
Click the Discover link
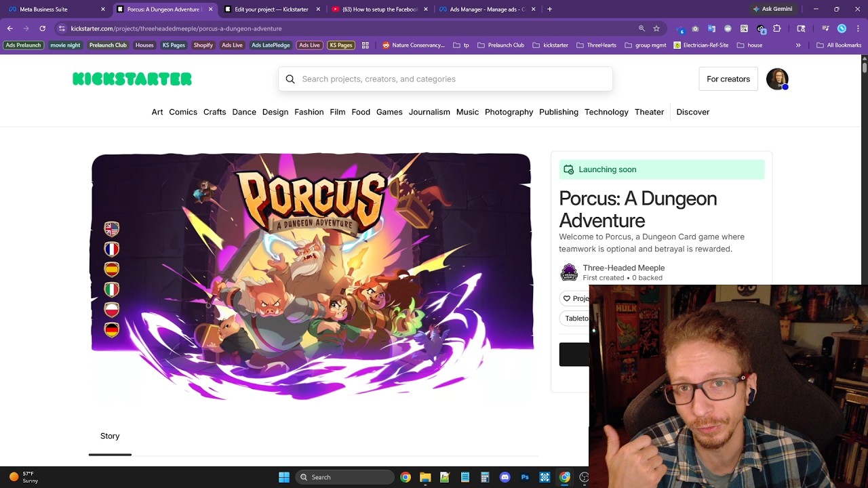point(693,112)
